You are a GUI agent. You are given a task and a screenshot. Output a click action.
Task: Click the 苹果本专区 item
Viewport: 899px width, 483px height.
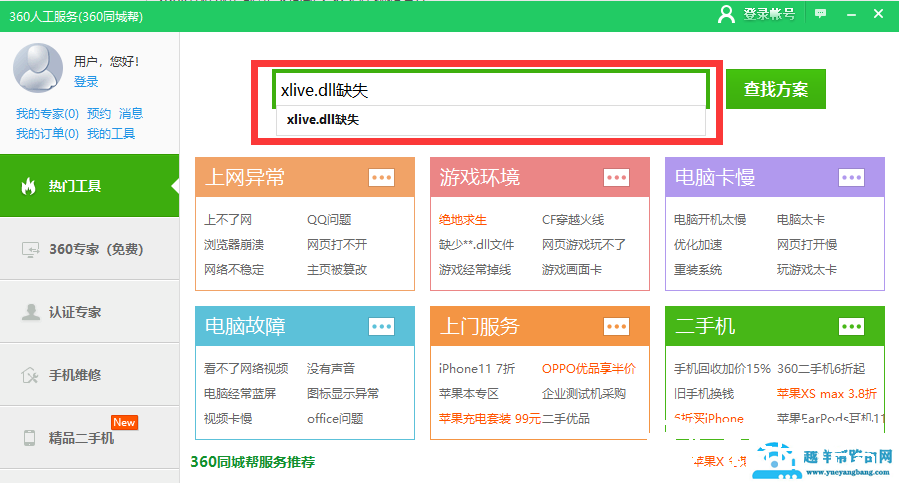[469, 394]
